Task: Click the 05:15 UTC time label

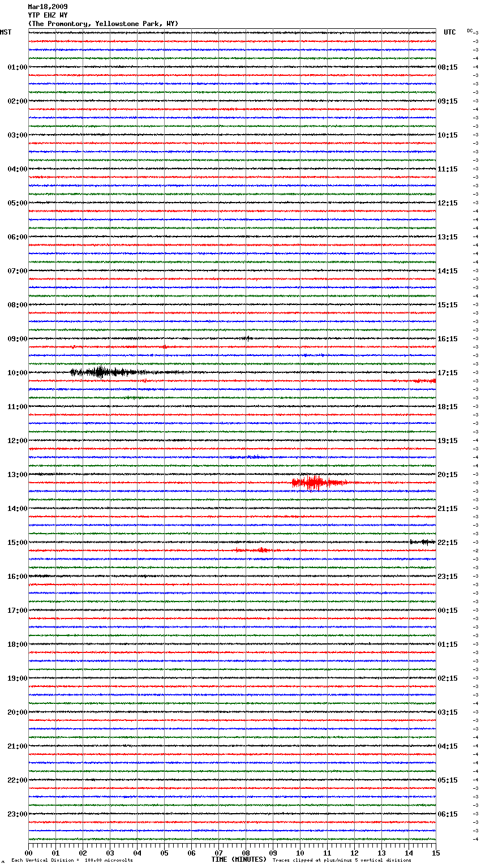Action: (x=448, y=780)
